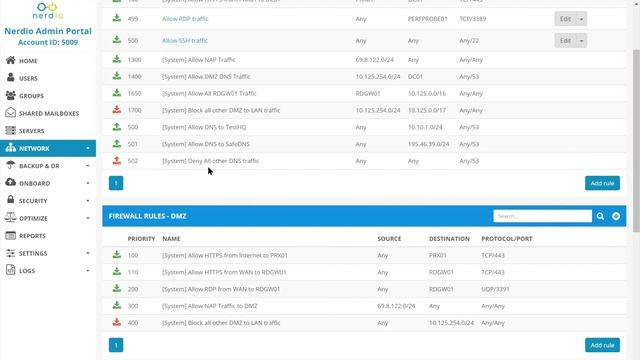
Task: Click the Nerdio logo
Action: coord(48,11)
